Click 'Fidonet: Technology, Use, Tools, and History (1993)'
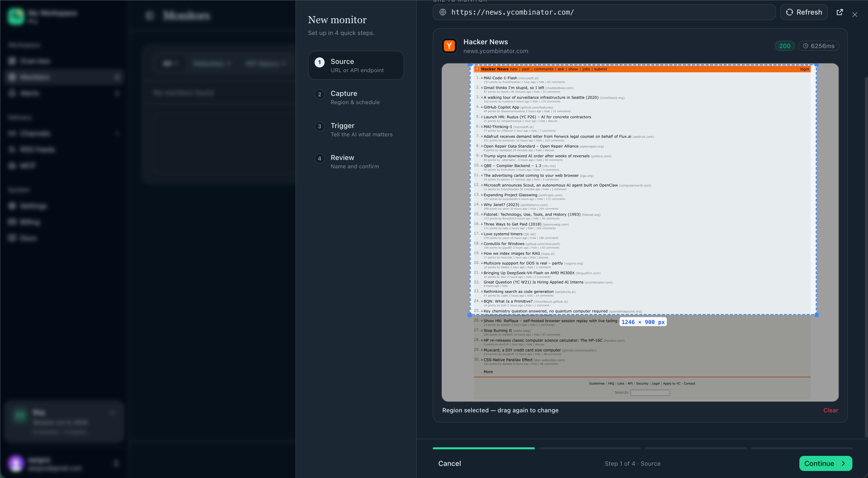868x478 pixels. (x=532, y=214)
